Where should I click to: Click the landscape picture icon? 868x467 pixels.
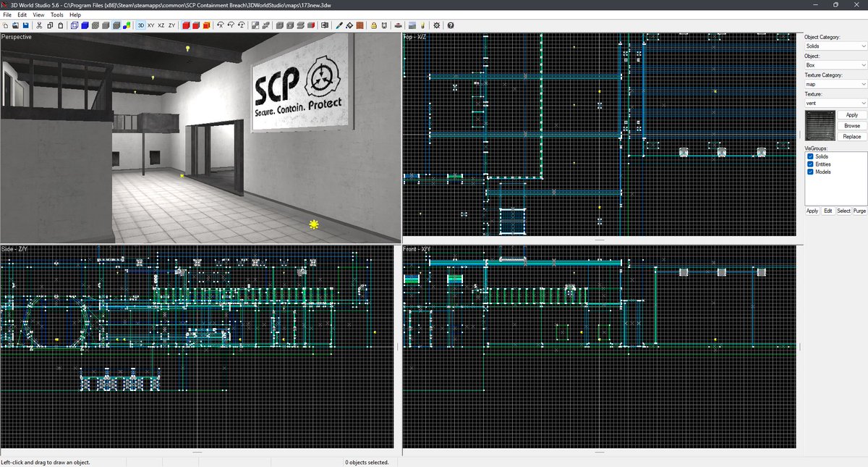tap(412, 25)
